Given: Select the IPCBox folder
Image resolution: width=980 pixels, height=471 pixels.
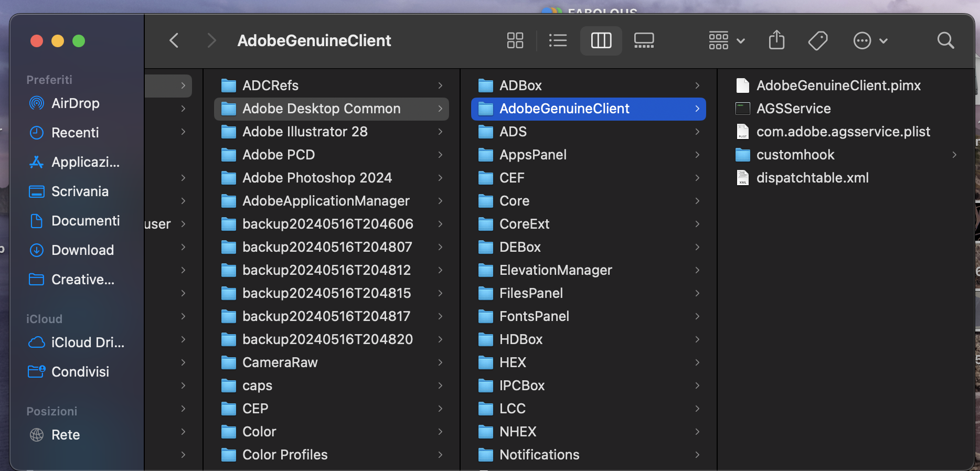Looking at the screenshot, I should coord(589,386).
